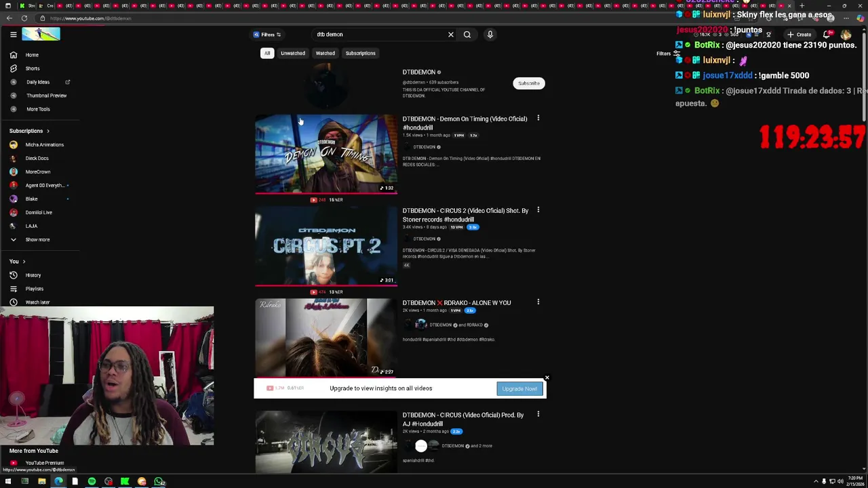The width and height of the screenshot is (868, 488).
Task: Clear the search box text
Action: (450, 35)
